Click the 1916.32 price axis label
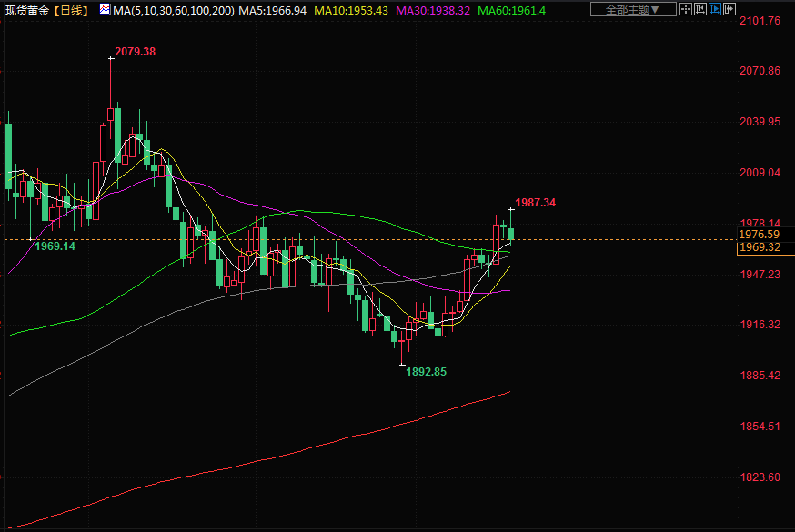This screenshot has height=532, width=795. 760,325
